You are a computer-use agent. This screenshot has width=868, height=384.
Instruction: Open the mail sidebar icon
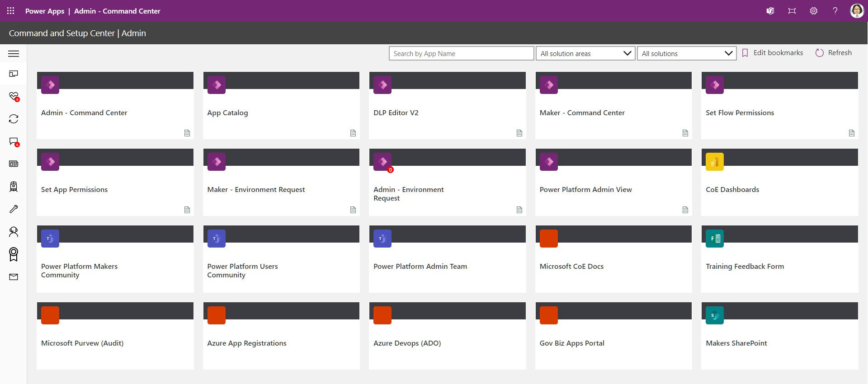(x=14, y=277)
